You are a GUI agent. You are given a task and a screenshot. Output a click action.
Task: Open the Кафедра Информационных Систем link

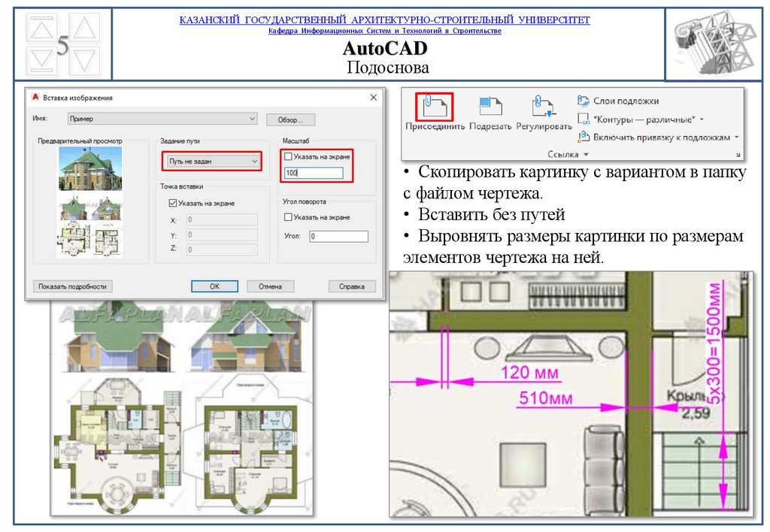(x=385, y=31)
